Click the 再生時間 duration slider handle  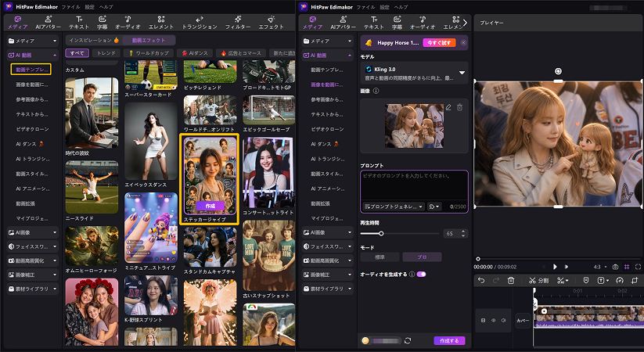click(x=381, y=233)
